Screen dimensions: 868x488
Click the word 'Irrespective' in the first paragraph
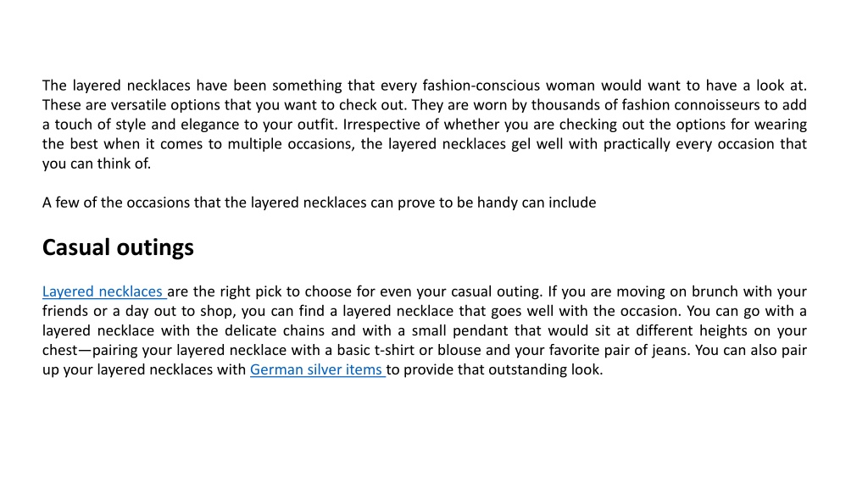tap(382, 125)
